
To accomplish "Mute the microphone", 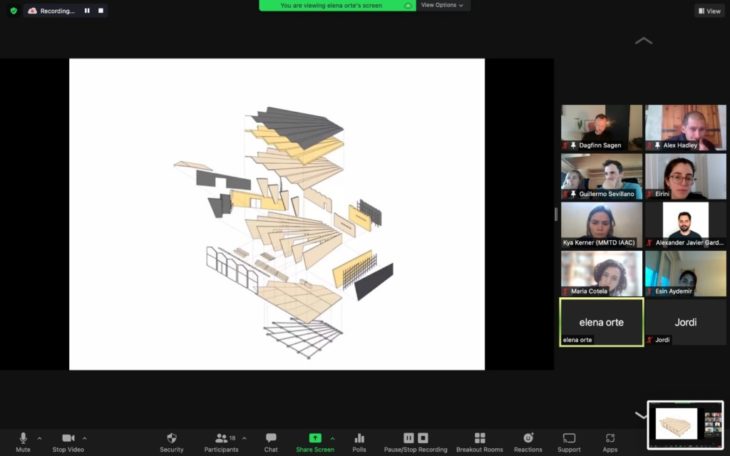I will pyautogui.click(x=23, y=440).
